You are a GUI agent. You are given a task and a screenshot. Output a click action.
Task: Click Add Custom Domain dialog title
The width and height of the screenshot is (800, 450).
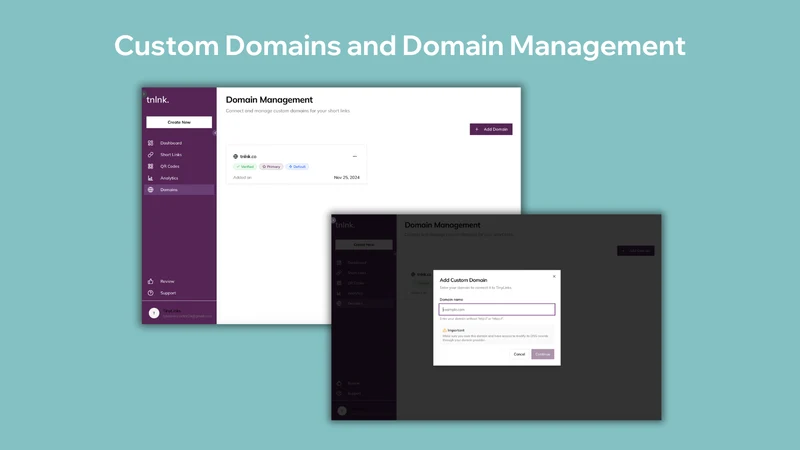[x=463, y=280]
